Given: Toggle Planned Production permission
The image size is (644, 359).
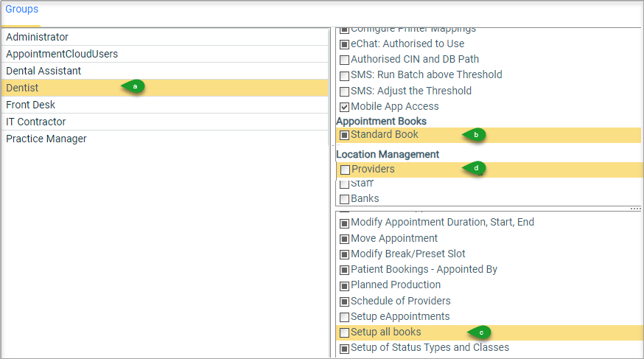Looking at the screenshot, I should [x=345, y=286].
